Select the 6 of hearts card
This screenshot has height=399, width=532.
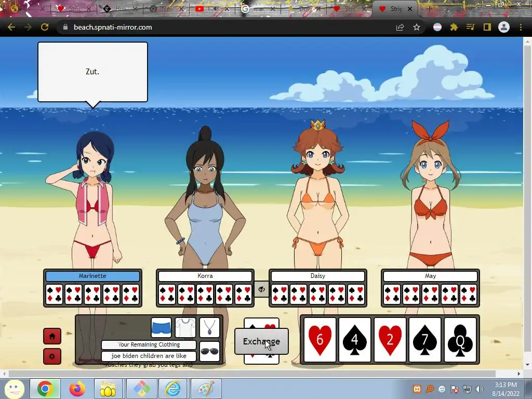click(320, 340)
